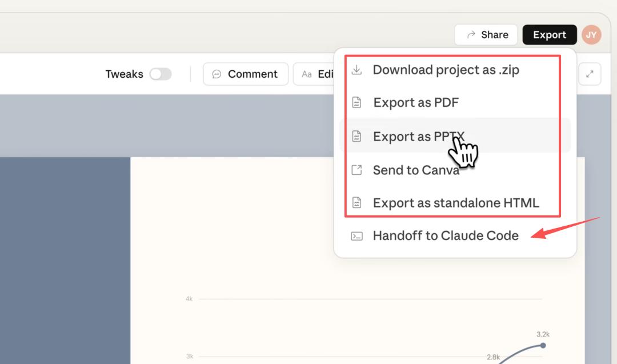This screenshot has height=364, width=617.
Task: Click the 3.2k data point on the chart
Action: [543, 345]
